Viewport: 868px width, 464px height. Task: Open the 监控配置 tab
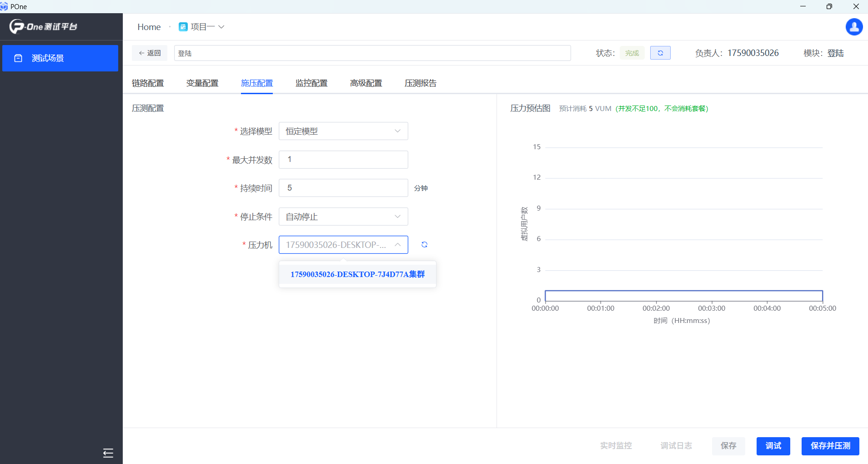tap(311, 83)
